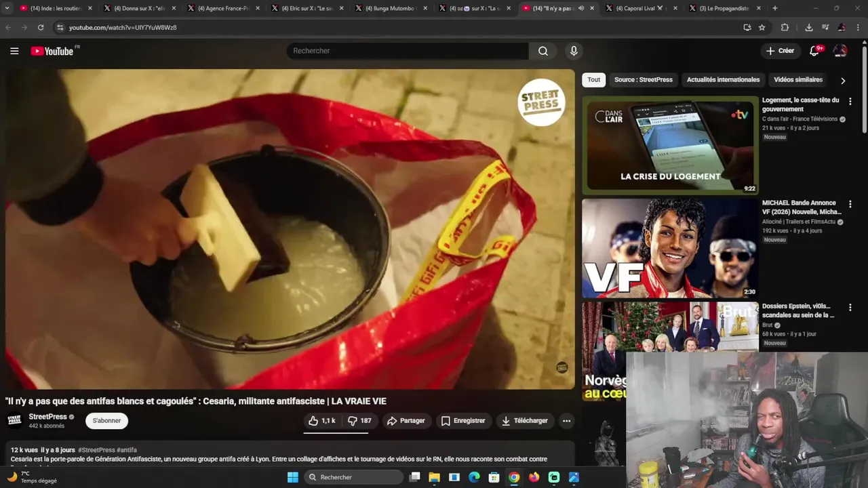Screen dimensions: 868x488
Task: Click the #antifa hashtag
Action: click(127, 450)
